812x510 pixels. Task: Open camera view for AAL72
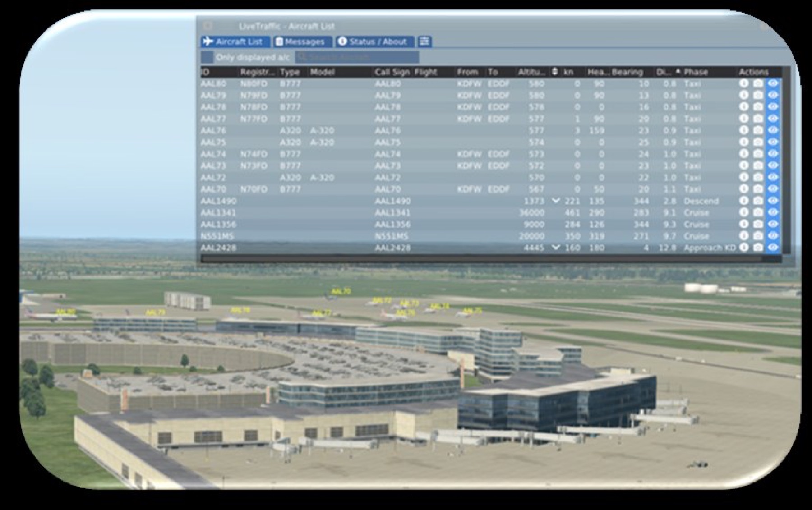tap(758, 177)
